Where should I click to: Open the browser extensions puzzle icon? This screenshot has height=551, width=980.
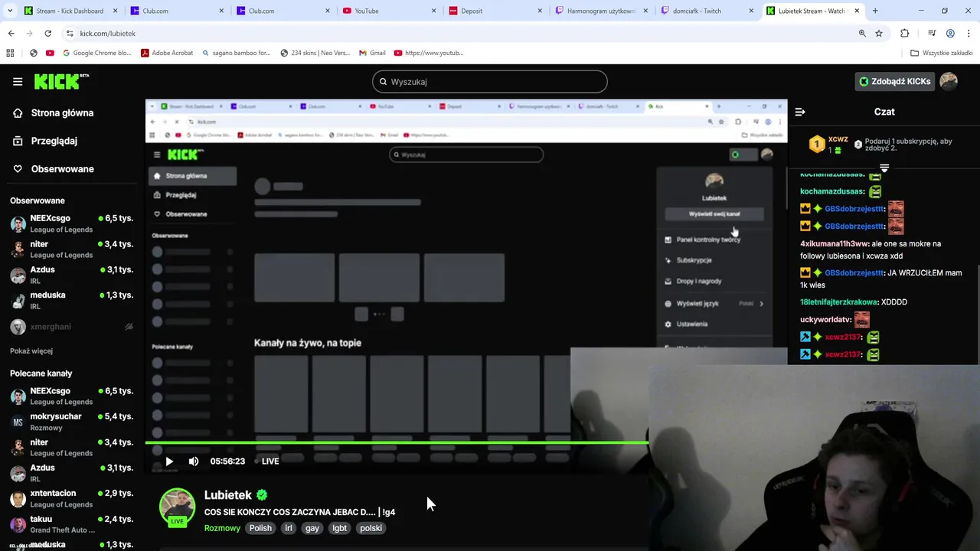pyautogui.click(x=904, y=33)
